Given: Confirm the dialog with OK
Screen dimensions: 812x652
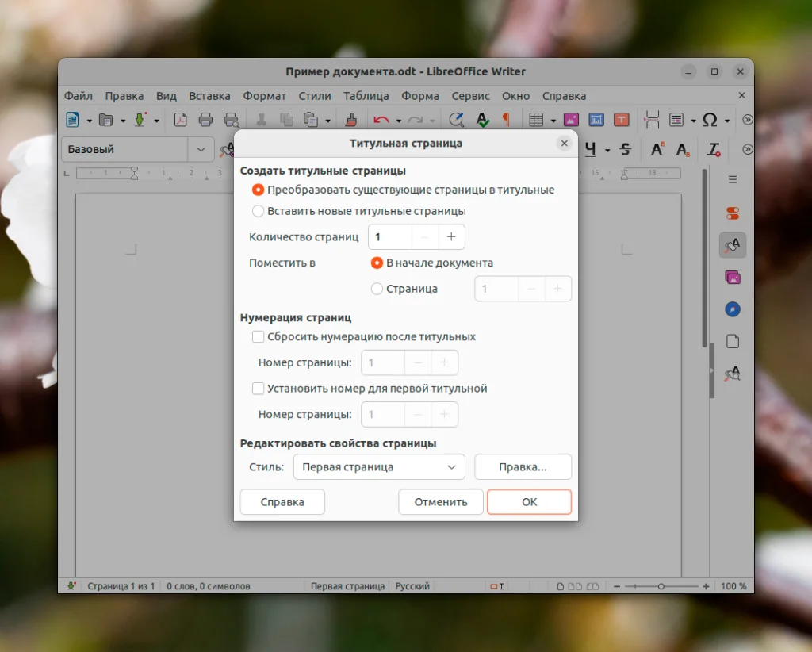Looking at the screenshot, I should coord(529,501).
